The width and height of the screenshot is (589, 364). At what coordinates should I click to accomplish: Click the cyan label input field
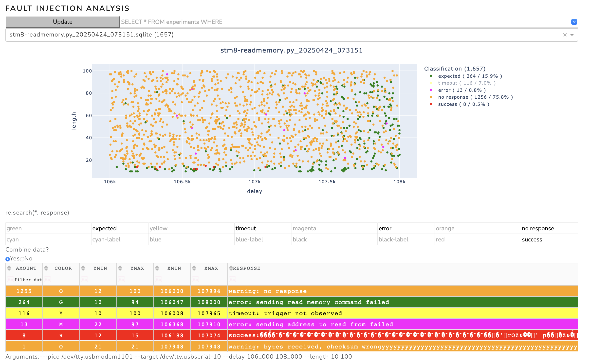[x=120, y=239]
